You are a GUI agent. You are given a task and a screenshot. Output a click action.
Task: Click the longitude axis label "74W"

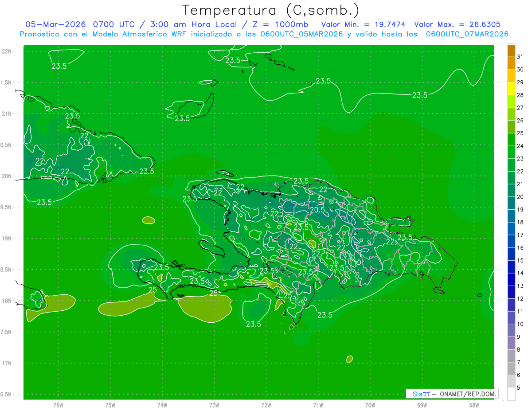click(162, 405)
